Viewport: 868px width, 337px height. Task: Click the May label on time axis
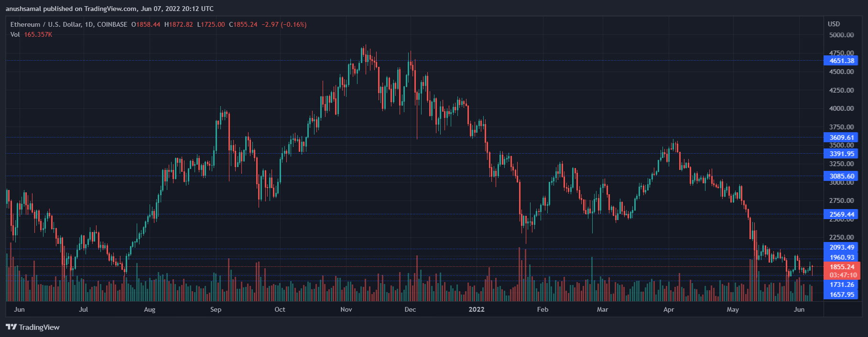732,309
